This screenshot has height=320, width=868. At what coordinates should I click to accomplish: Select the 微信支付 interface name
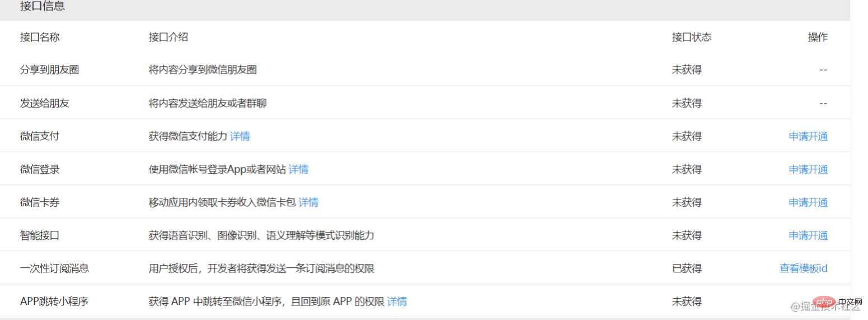tap(40, 136)
